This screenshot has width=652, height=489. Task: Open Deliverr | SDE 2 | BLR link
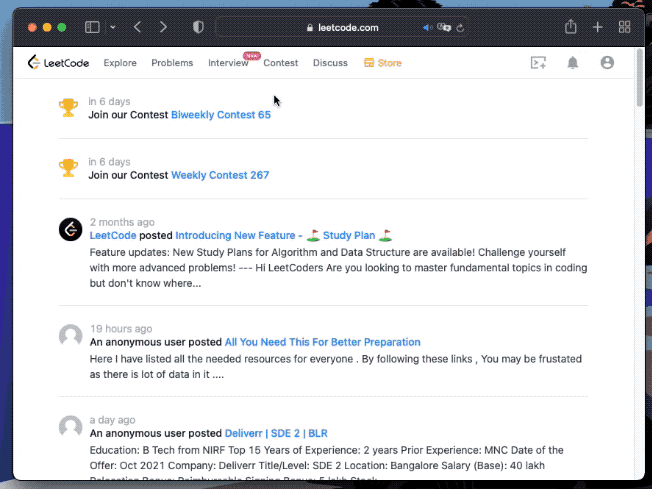[x=276, y=433]
